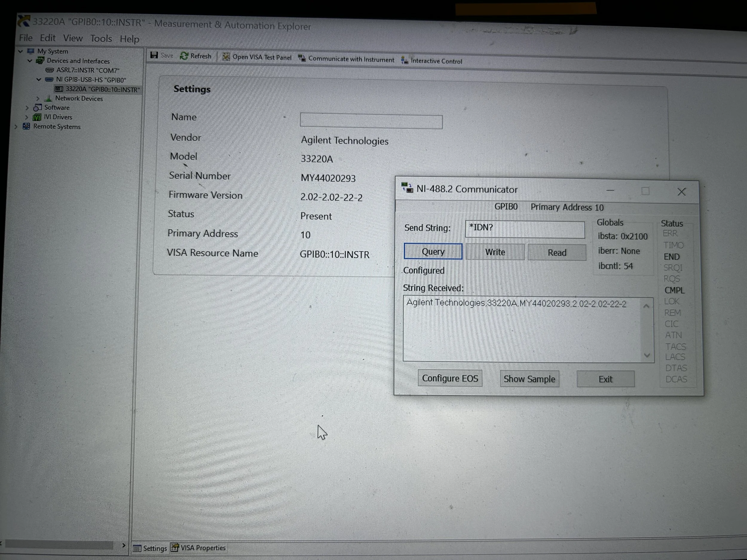
Task: Select ASRL7::INSTR COM7 device in tree
Action: pos(88,70)
